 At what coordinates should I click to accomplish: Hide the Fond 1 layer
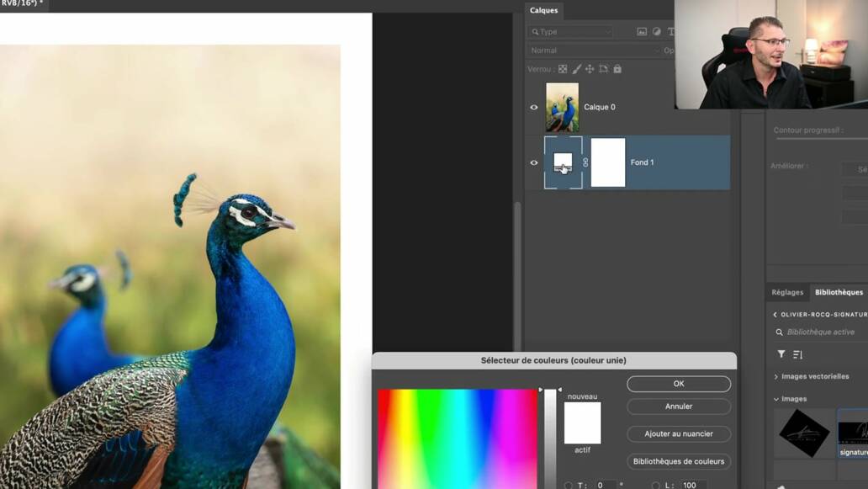(x=533, y=162)
